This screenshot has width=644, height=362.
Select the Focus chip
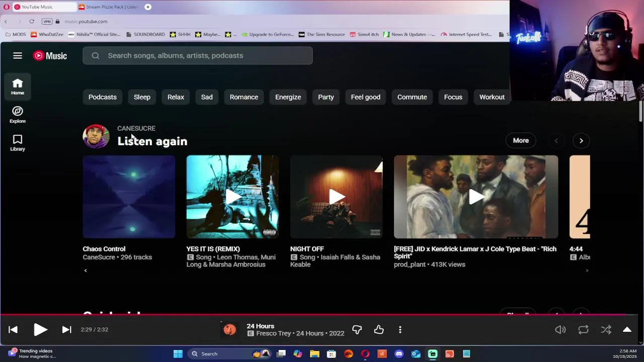click(453, 97)
